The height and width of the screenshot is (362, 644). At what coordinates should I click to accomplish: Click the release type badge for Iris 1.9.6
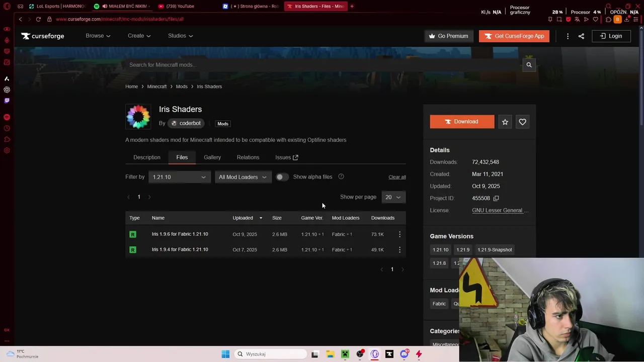(133, 234)
